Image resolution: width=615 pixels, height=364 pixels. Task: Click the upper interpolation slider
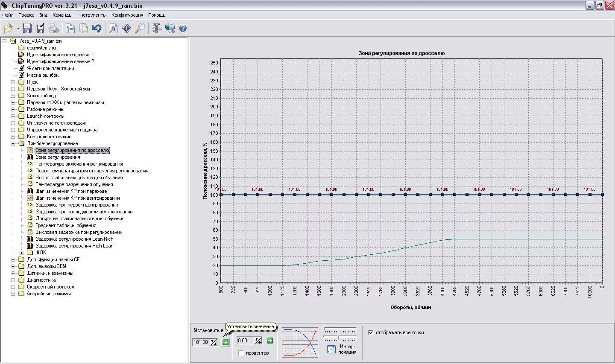tap(340, 330)
